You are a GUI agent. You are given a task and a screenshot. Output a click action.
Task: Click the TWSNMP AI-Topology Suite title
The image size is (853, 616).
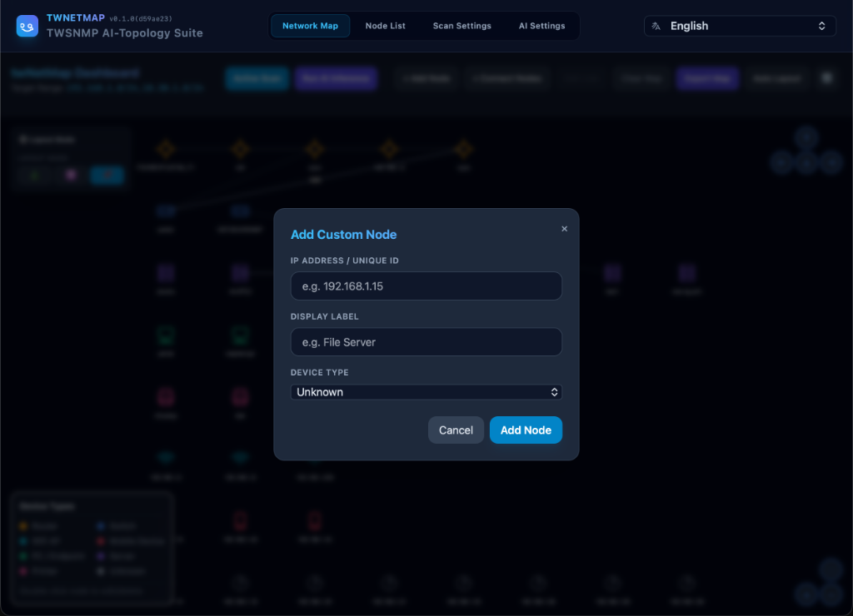[x=125, y=33]
